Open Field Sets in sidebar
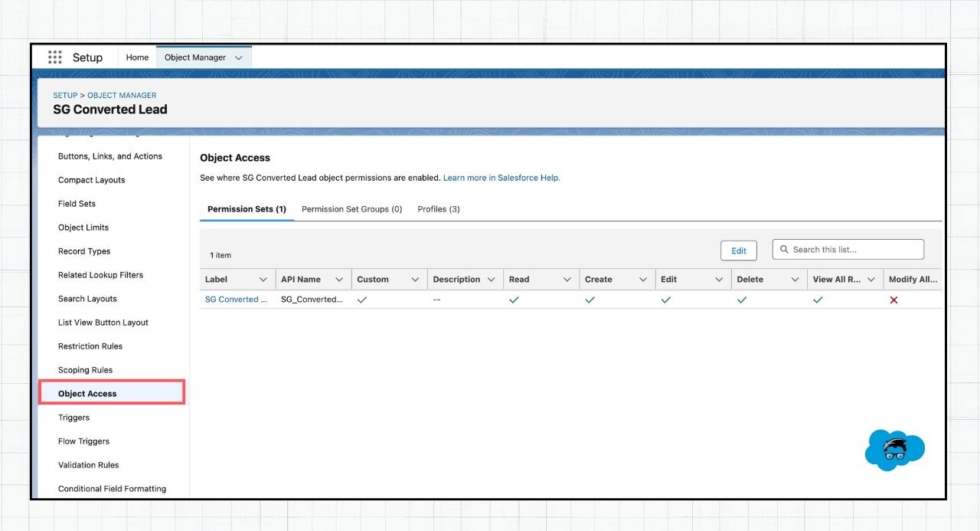980x531 pixels. [77, 204]
